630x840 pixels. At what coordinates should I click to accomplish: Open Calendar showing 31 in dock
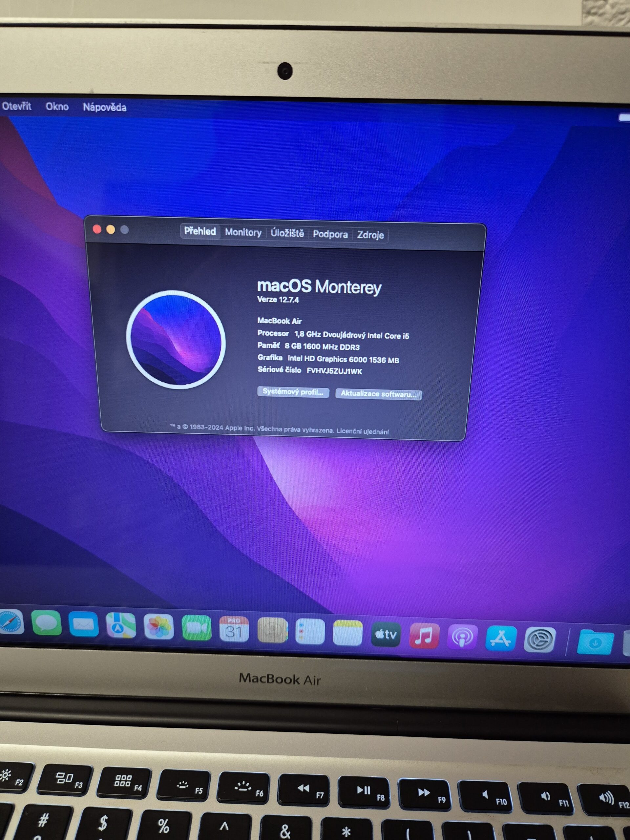pos(234,629)
